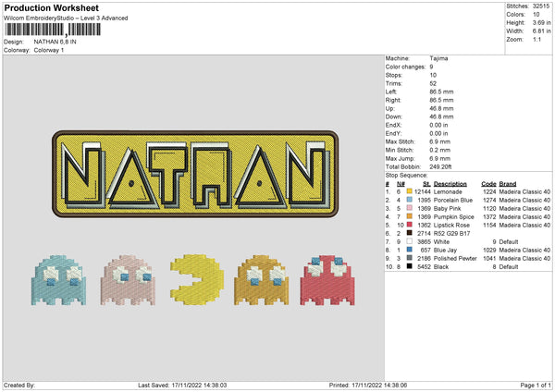This screenshot has height=392, width=555.
Task: Click the NATHAN name patch embroidery
Action: tap(195, 174)
